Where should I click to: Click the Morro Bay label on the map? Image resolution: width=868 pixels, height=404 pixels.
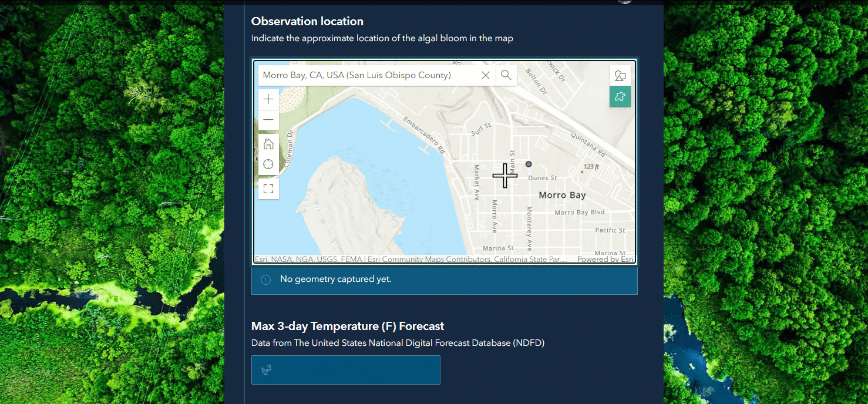[562, 195]
